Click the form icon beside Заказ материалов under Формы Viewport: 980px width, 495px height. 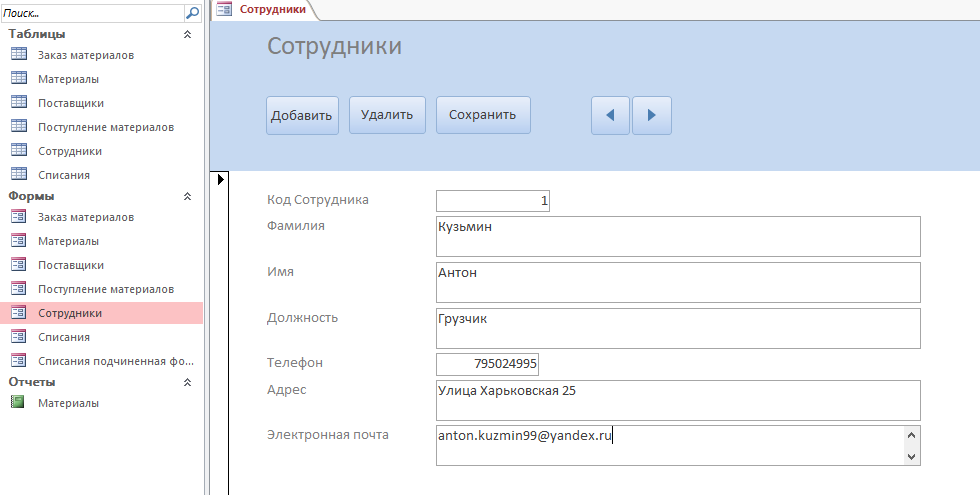tap(19, 216)
